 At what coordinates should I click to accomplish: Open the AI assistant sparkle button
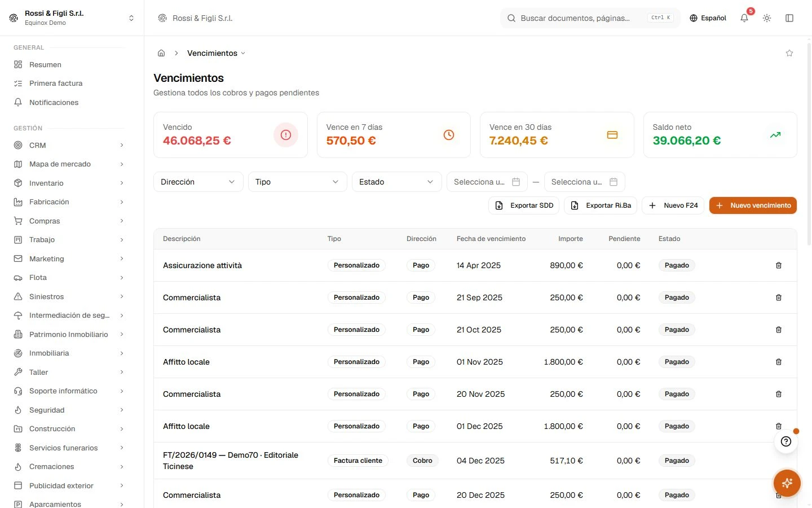787,483
